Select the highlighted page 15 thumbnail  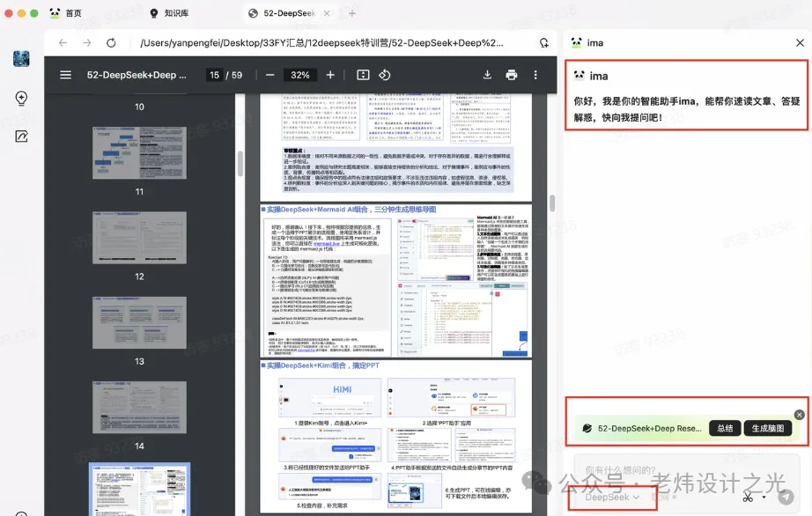coord(139,489)
